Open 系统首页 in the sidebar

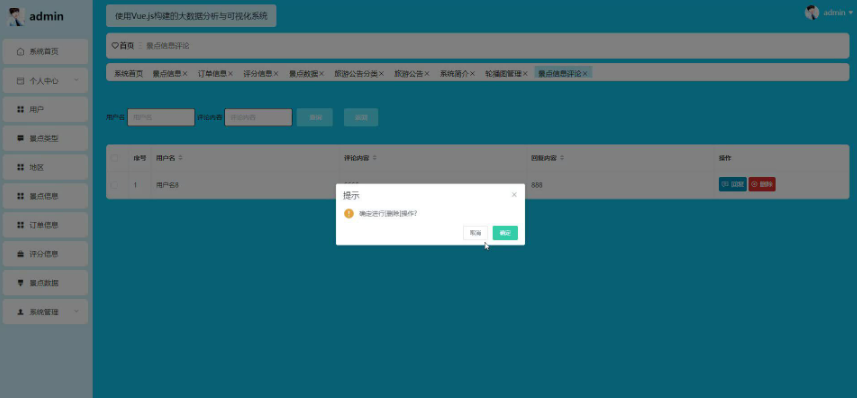pyautogui.click(x=45, y=51)
